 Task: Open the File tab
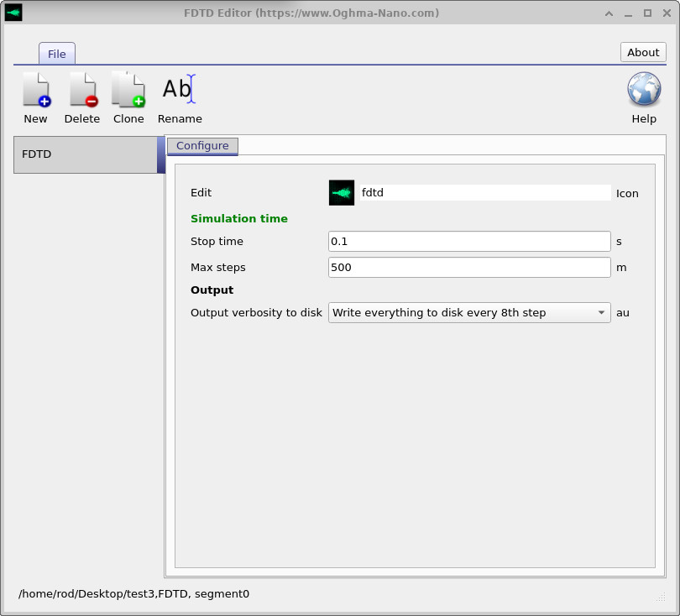point(56,53)
